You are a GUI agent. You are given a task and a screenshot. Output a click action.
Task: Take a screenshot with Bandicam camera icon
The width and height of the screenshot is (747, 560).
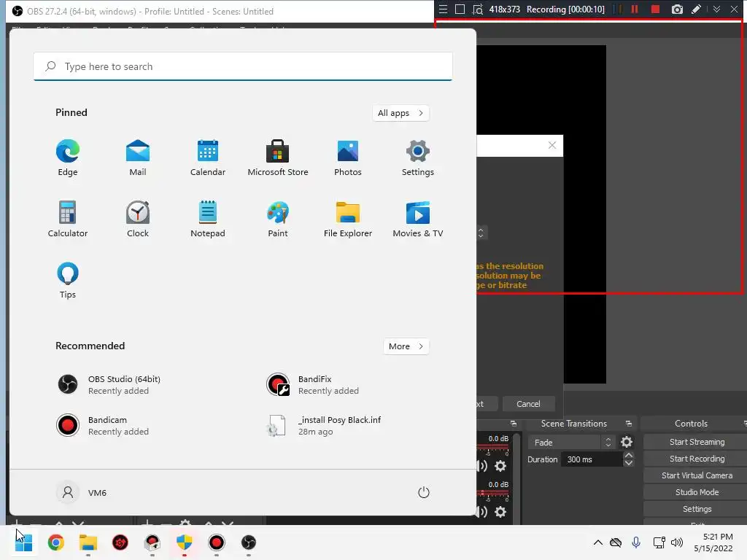[677, 9]
